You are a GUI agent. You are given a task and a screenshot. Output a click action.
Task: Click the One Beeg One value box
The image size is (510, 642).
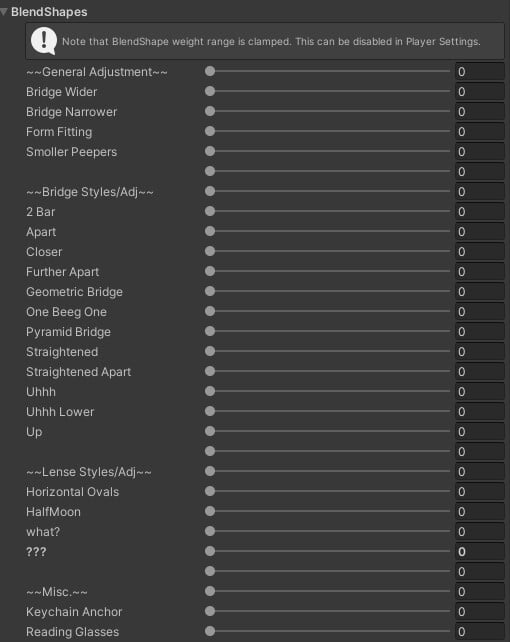point(479,312)
